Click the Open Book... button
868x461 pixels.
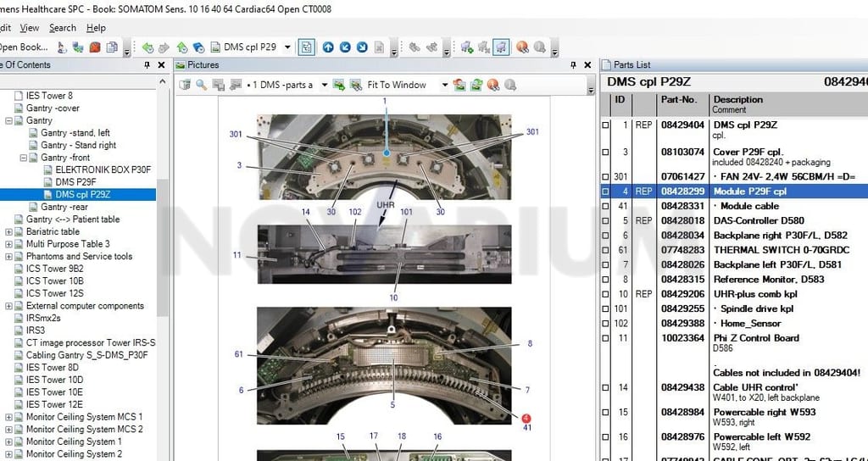(x=23, y=47)
